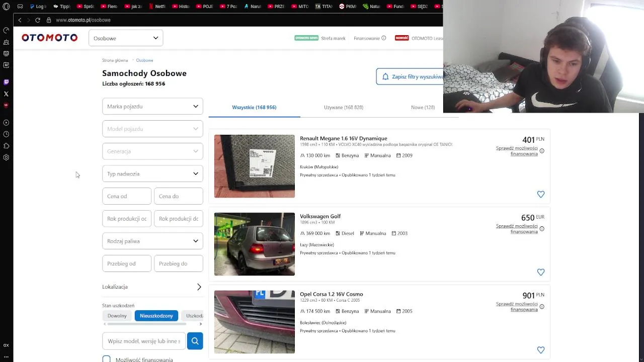The width and height of the screenshot is (644, 362).
Task: Select Nieuszkodzony damage state option
Action: click(x=156, y=316)
